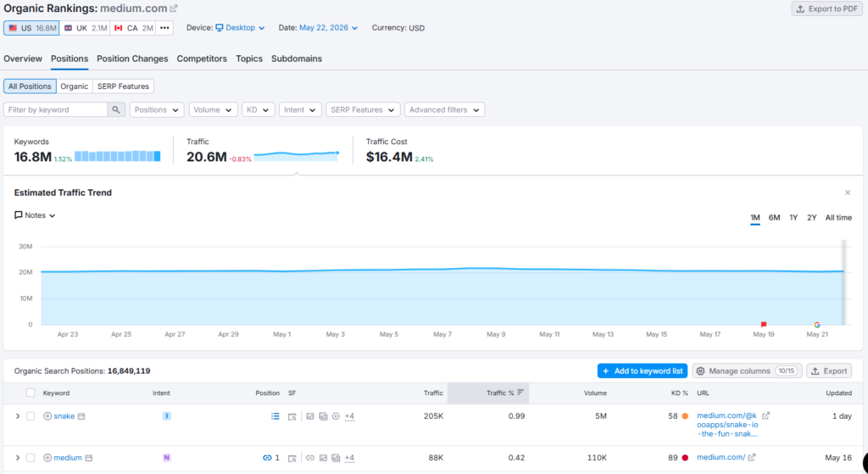
Task: Click the keyword filter search magnifier
Action: [x=115, y=109]
